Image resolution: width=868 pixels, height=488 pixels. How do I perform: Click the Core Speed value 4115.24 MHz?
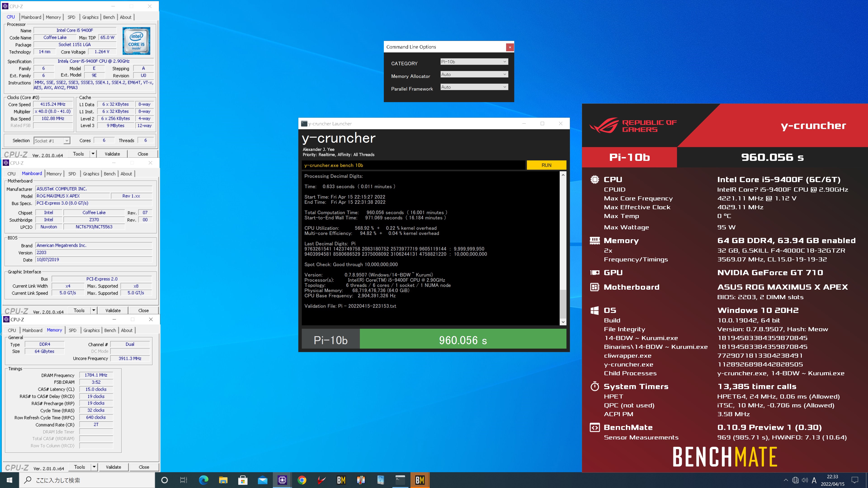coord(53,104)
